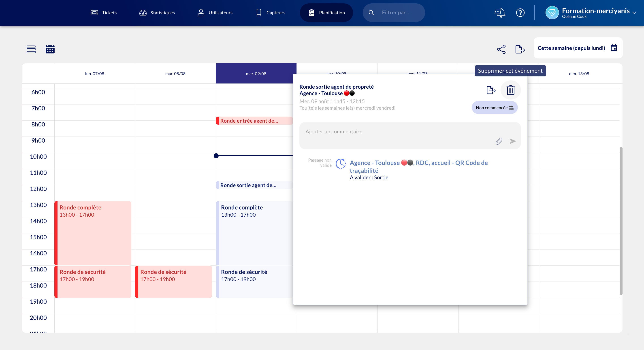Change the 'Non commencée' status

pyautogui.click(x=494, y=108)
